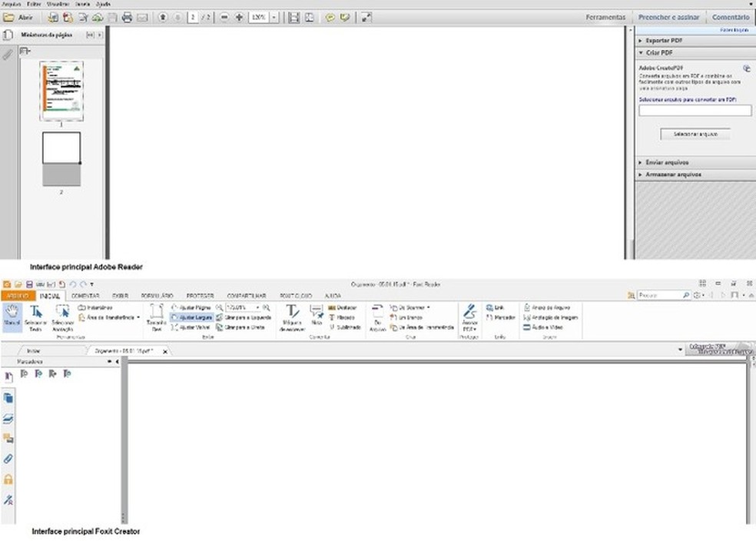Click the Destacar highlight tool
This screenshot has height=544, width=756.
coord(343,307)
